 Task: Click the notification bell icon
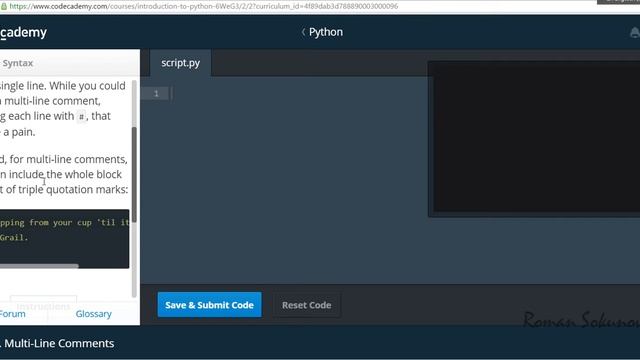[635, 33]
